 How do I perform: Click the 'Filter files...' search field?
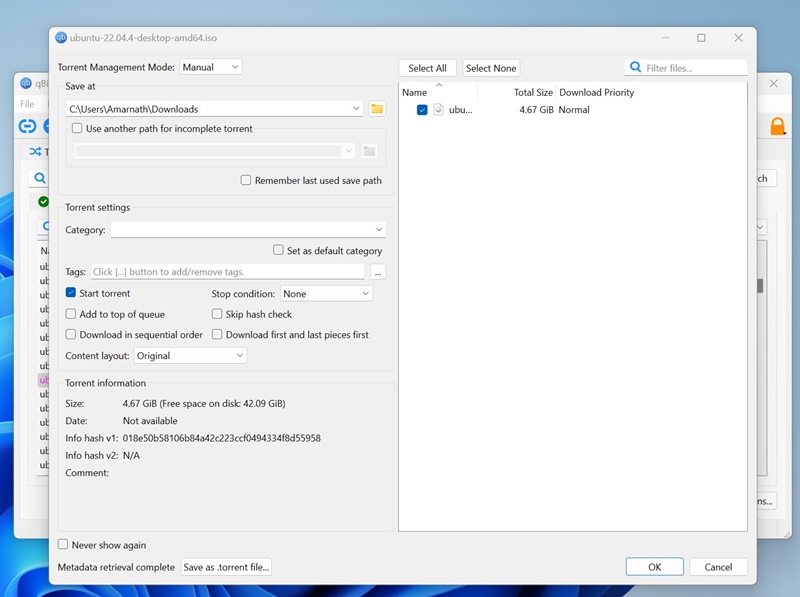click(x=686, y=67)
